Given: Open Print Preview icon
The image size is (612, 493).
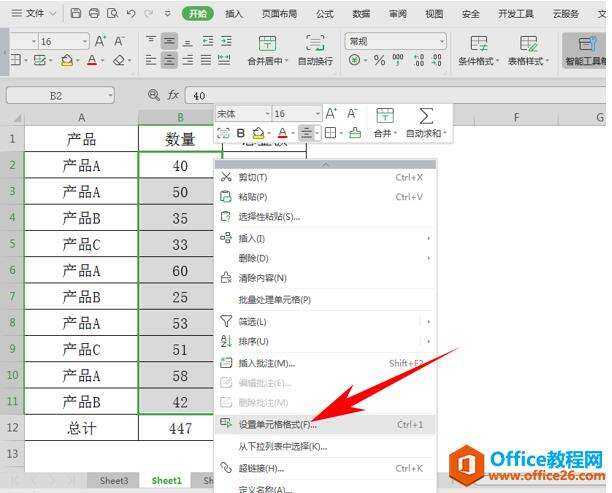Looking at the screenshot, I should (x=112, y=13).
